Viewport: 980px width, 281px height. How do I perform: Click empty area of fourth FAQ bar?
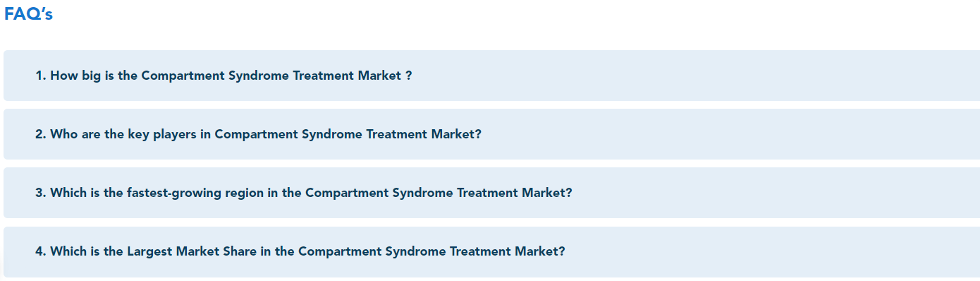(x=776, y=251)
